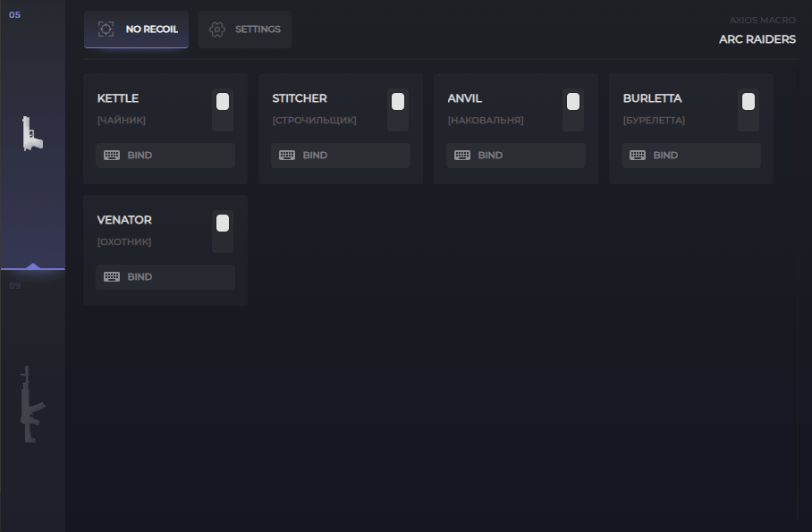This screenshot has height=532, width=812.
Task: Switch to the Settings tab
Action: tap(244, 30)
